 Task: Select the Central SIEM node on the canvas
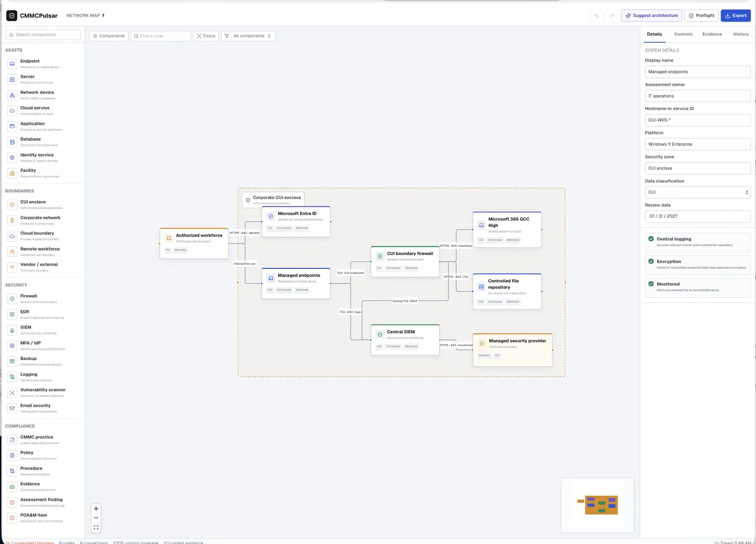tap(405, 340)
